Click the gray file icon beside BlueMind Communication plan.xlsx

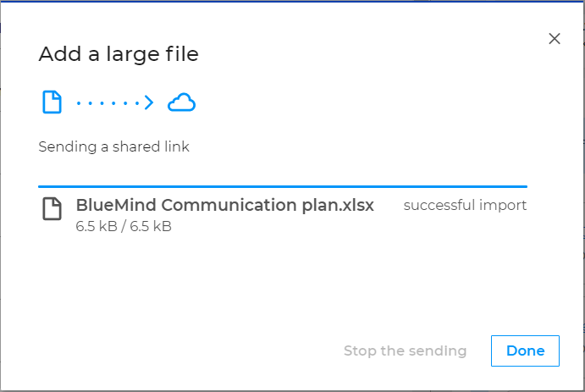pos(52,208)
